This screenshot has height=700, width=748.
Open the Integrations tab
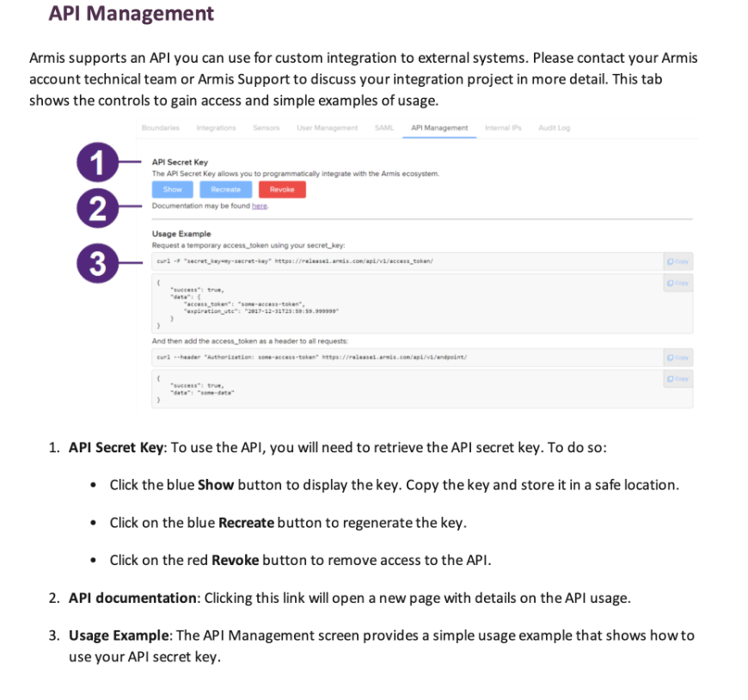click(x=216, y=128)
